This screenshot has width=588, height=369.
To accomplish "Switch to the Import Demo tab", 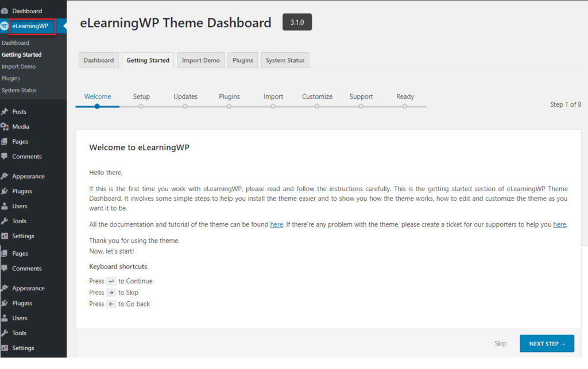I will point(200,60).
